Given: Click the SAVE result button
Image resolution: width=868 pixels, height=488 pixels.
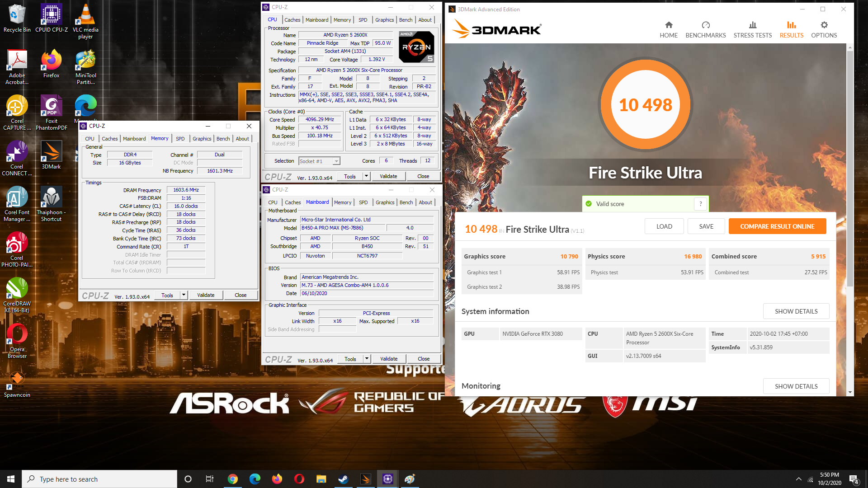Looking at the screenshot, I should pyautogui.click(x=706, y=226).
